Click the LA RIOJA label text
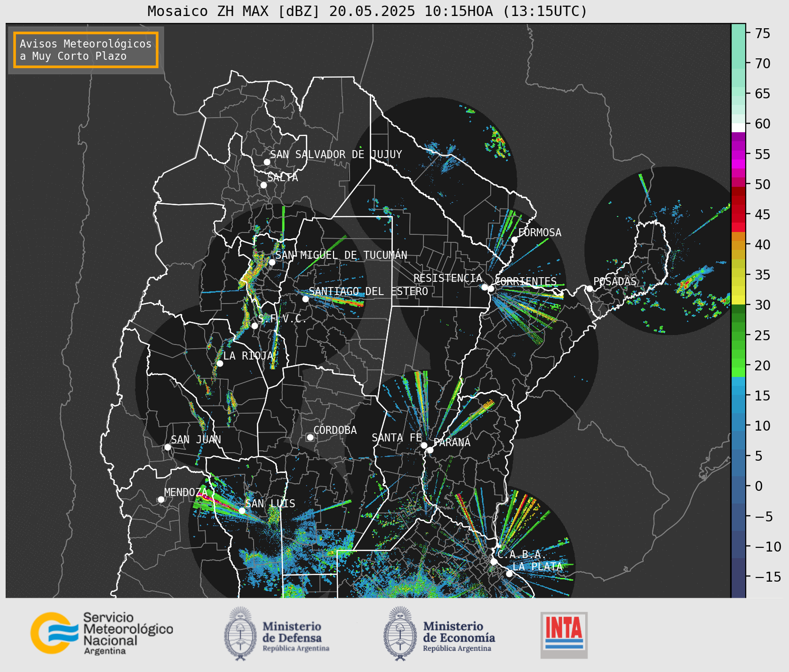The width and height of the screenshot is (789, 672). tap(248, 356)
